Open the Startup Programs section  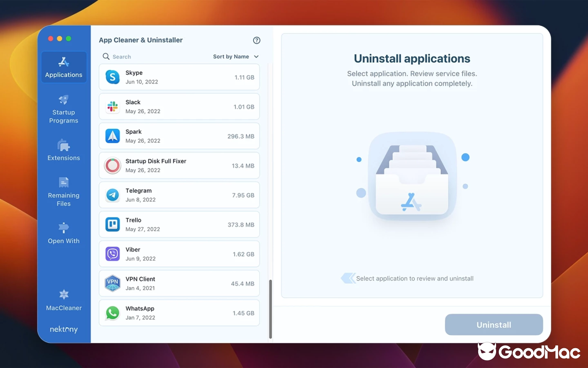[x=63, y=109]
